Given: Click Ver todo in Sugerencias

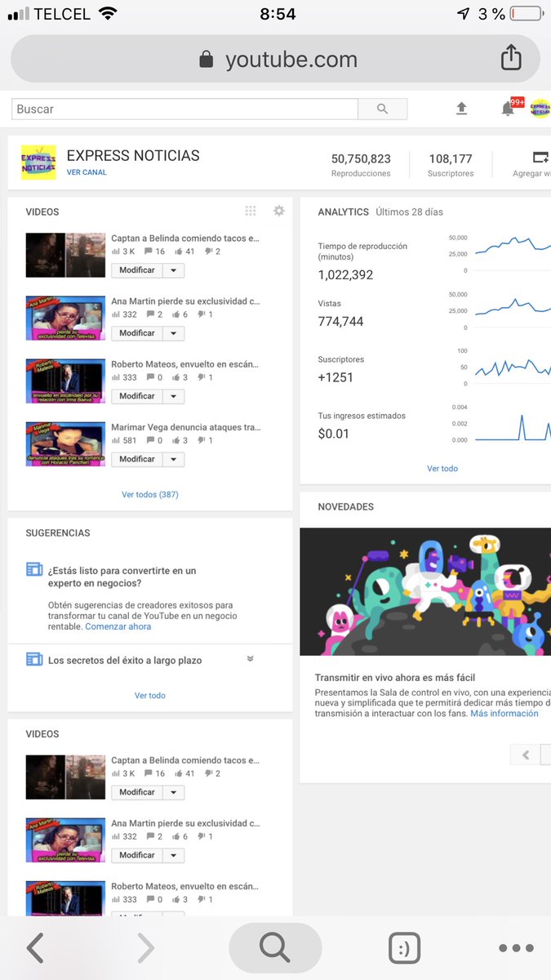Looking at the screenshot, I should pos(150,696).
